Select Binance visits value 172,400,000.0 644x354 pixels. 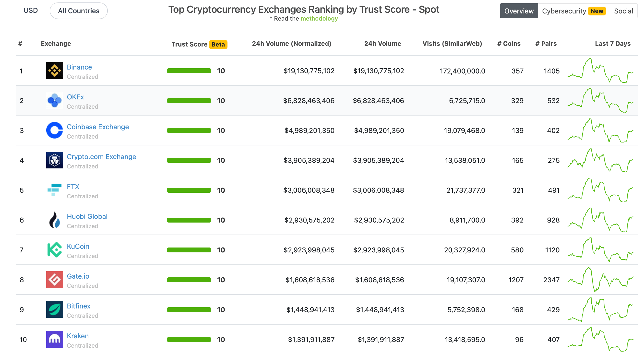tap(462, 71)
